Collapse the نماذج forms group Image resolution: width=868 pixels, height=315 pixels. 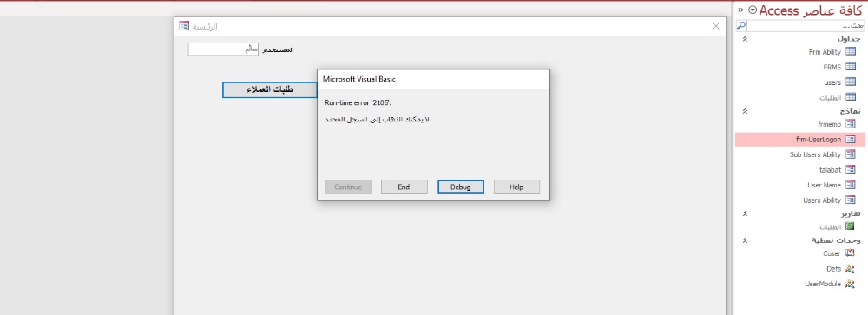pyautogui.click(x=745, y=111)
